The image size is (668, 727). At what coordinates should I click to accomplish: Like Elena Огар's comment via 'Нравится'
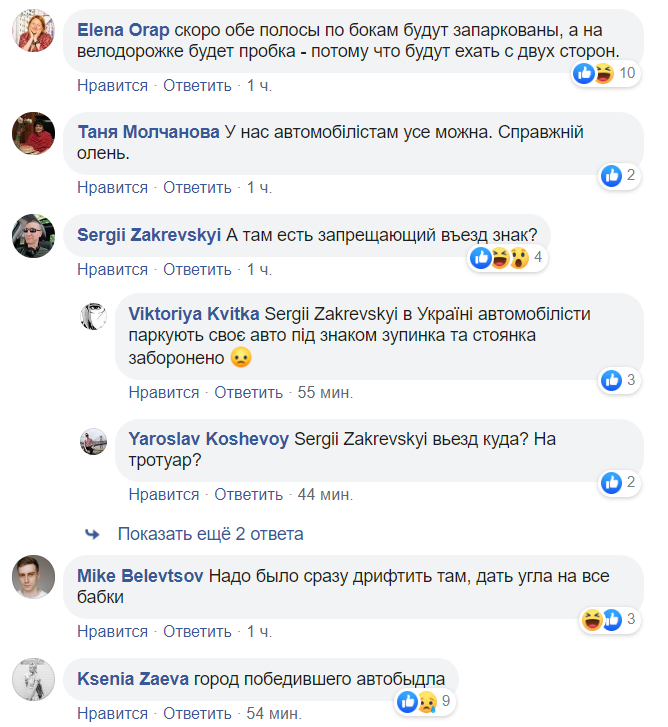[112, 85]
